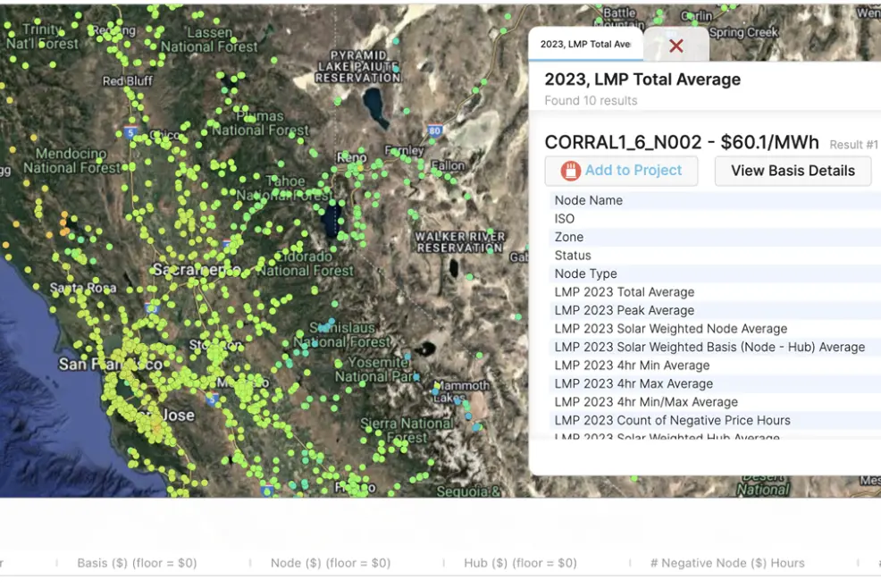The width and height of the screenshot is (881, 588).
Task: Click the 'Node ($) (floor = $0)' column header
Action: (331, 563)
